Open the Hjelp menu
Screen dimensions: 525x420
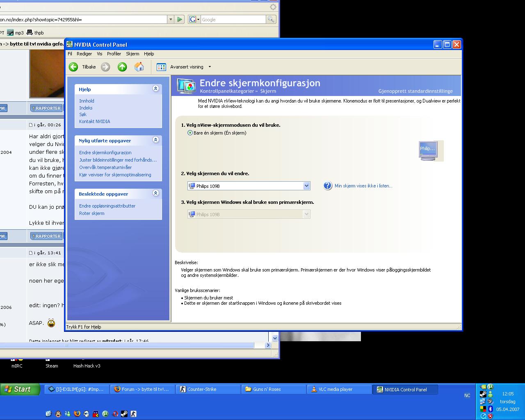149,54
